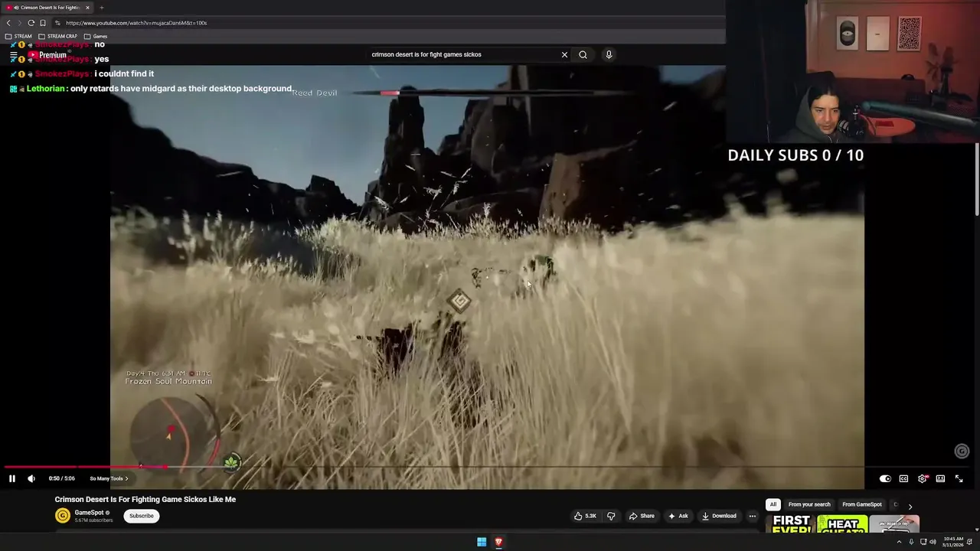This screenshot has width=980, height=551.
Task: Click the Brave browser taskbar icon
Action: pyautogui.click(x=498, y=542)
